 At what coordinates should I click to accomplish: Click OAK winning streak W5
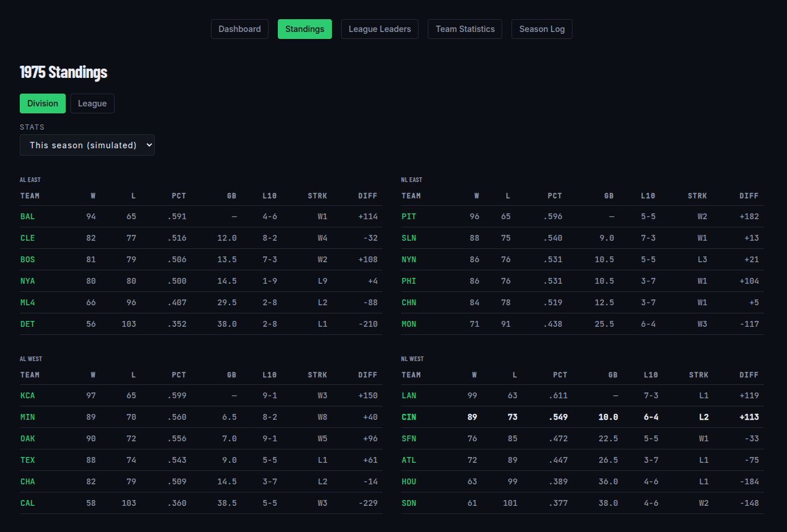click(x=323, y=438)
